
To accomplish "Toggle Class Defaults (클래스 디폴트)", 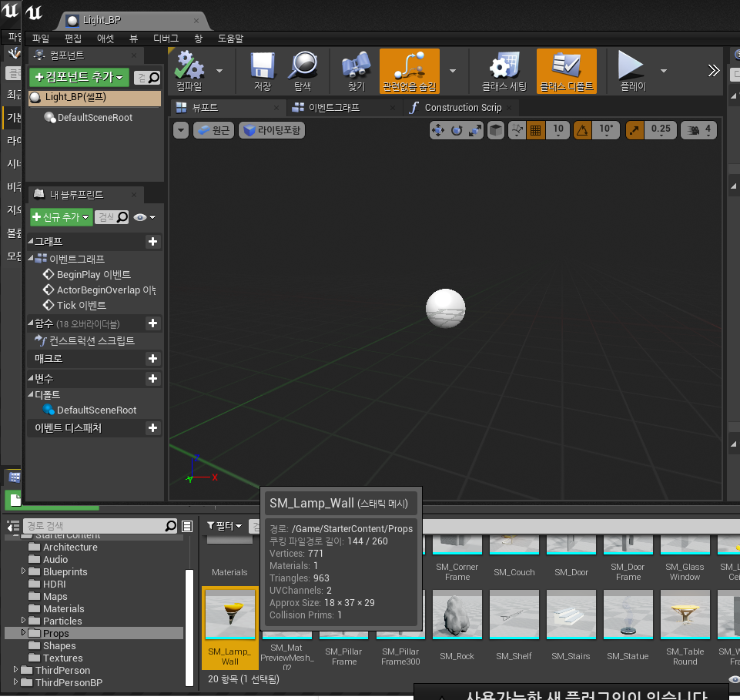I will click(x=566, y=71).
